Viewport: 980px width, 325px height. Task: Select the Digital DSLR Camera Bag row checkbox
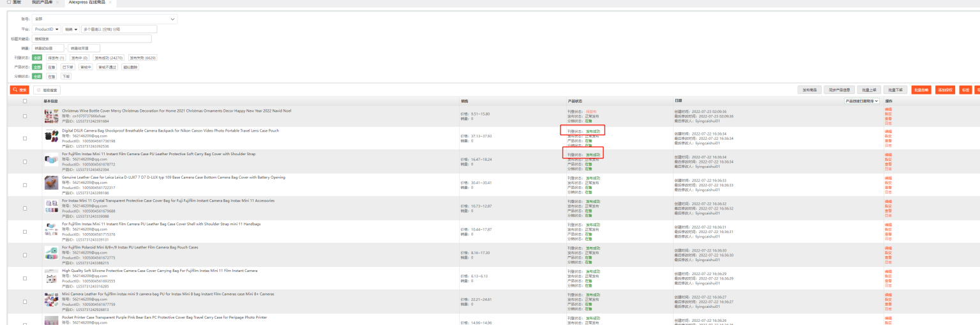click(25, 139)
